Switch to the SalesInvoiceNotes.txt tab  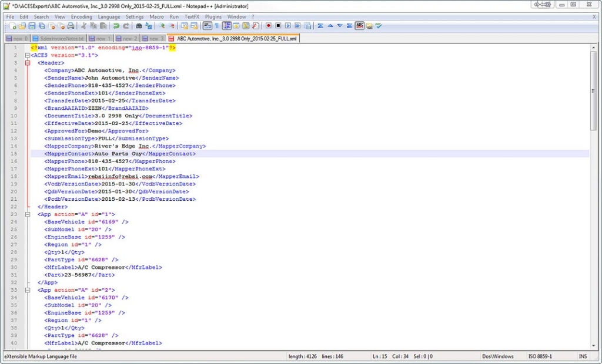point(58,39)
